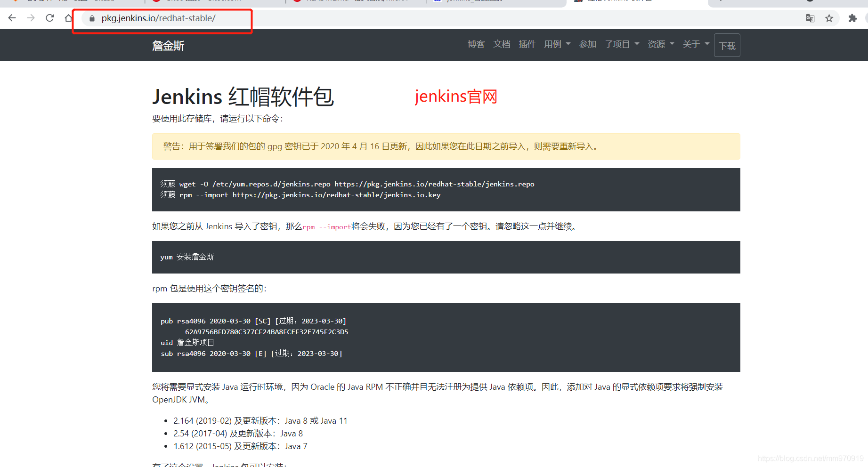The image size is (868, 467).
Task: Click the 2.164 (2019-02) Java requirement item
Action: [x=260, y=421]
